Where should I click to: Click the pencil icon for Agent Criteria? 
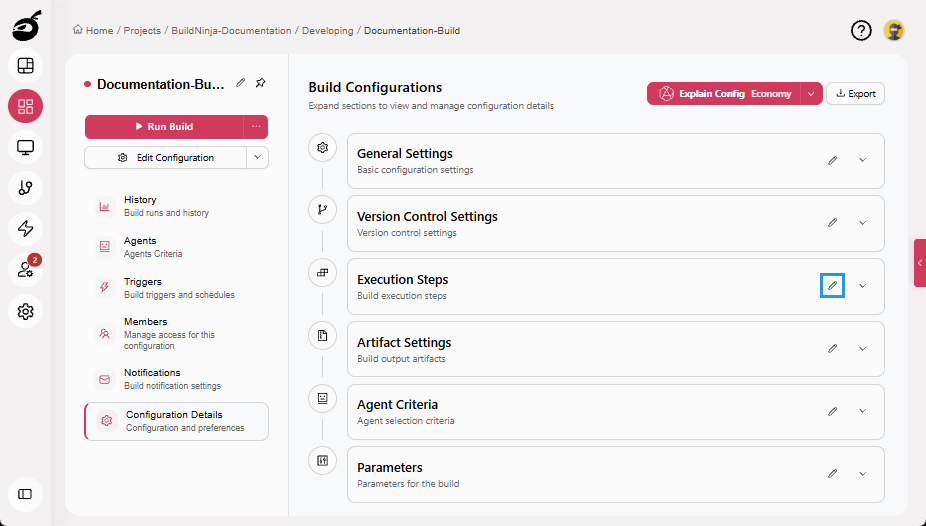pyautogui.click(x=833, y=411)
